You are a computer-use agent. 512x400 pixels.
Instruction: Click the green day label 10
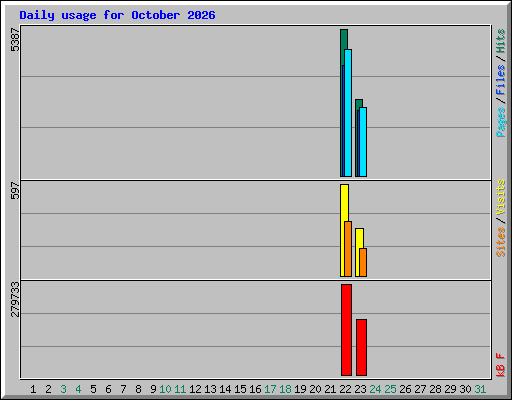tap(165, 389)
